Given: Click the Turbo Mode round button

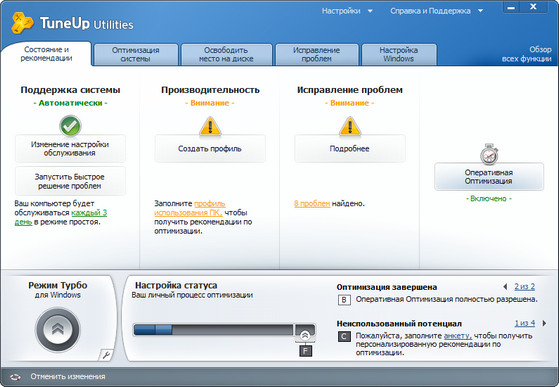Looking at the screenshot, I should (x=58, y=330).
